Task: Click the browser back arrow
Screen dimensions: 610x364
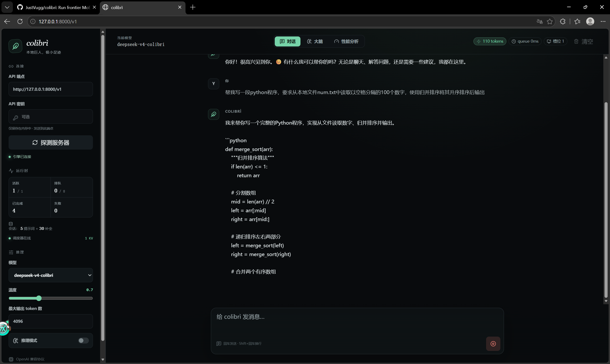Action: tap(7, 22)
